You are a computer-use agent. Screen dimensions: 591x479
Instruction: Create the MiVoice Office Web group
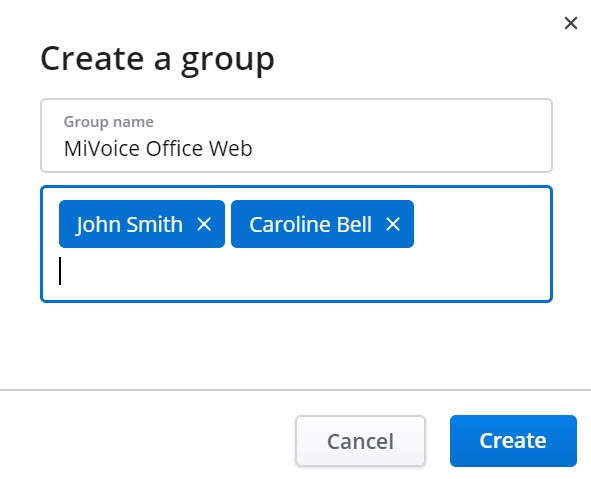click(x=513, y=441)
